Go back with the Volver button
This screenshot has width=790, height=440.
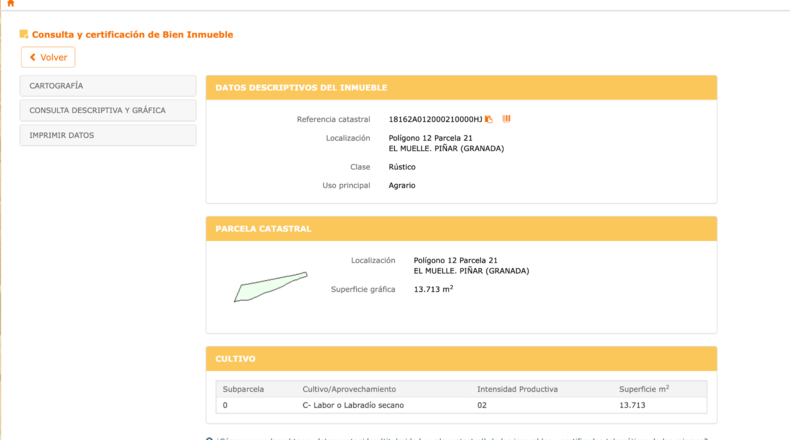[48, 57]
